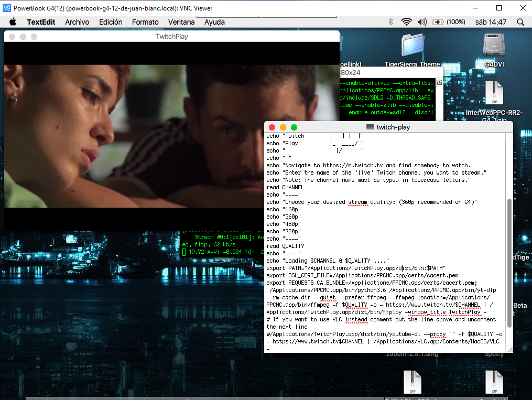Click the export SSL_CERT_FILE line
The image size is (532, 400).
coord(362,275)
